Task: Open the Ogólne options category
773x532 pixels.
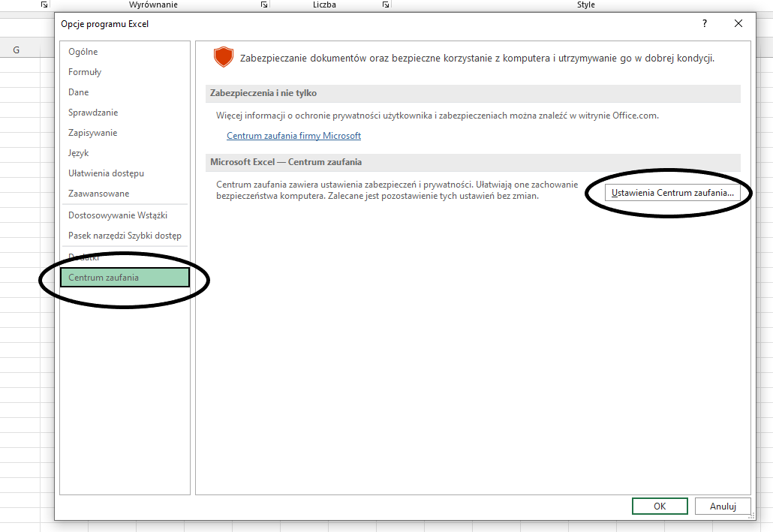Action: (83, 52)
